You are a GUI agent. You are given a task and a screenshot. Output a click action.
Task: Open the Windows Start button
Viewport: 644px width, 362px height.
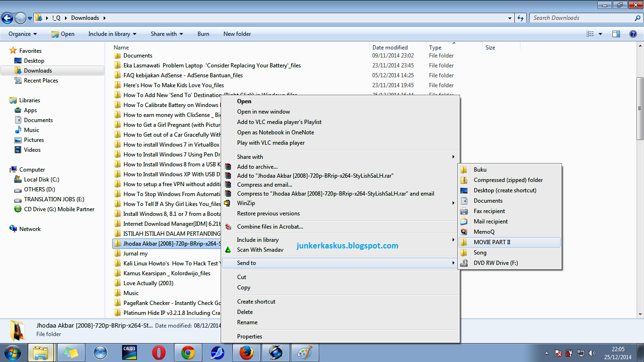click(x=12, y=353)
